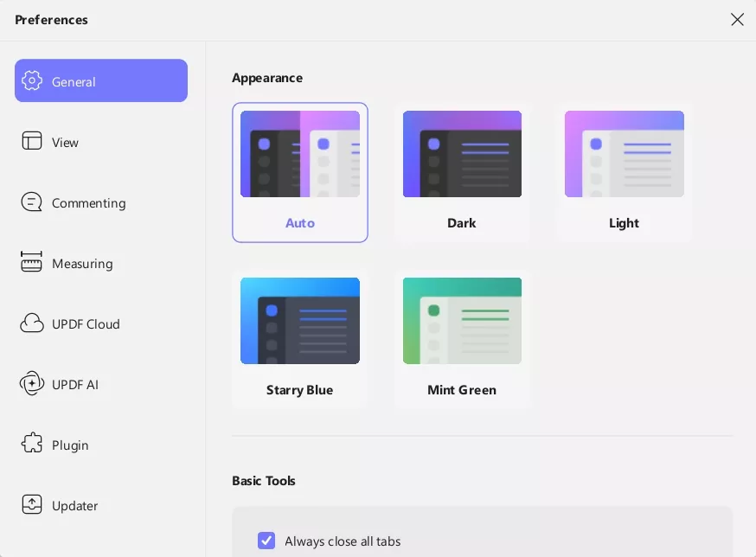This screenshot has width=756, height=557.
Task: Click the Dark theme label
Action: click(461, 223)
